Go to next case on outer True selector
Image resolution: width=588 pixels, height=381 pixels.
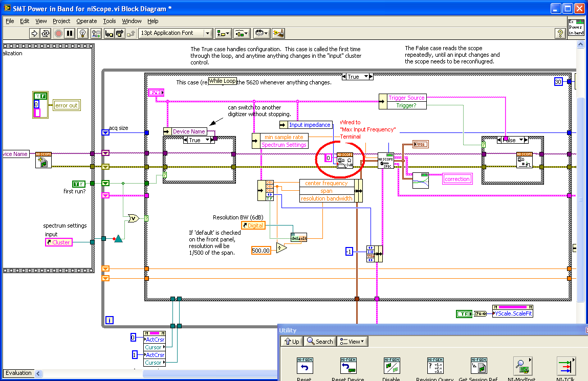click(371, 76)
